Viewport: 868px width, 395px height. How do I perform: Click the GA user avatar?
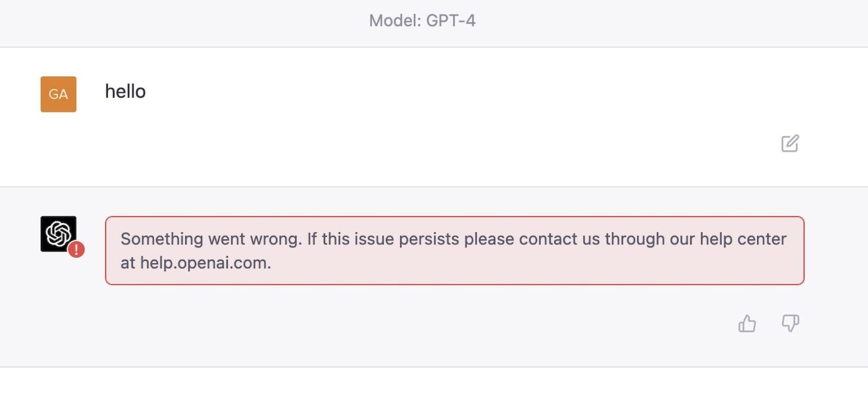pyautogui.click(x=58, y=94)
